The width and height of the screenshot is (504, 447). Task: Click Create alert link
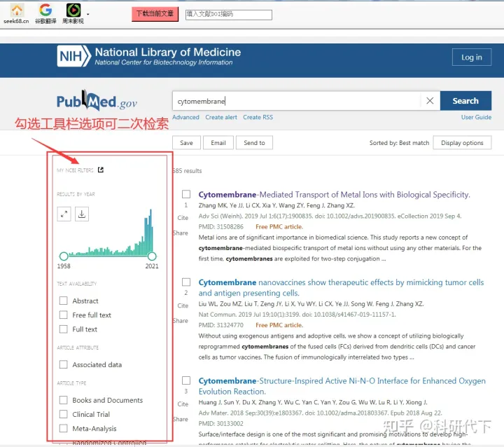pyautogui.click(x=221, y=118)
